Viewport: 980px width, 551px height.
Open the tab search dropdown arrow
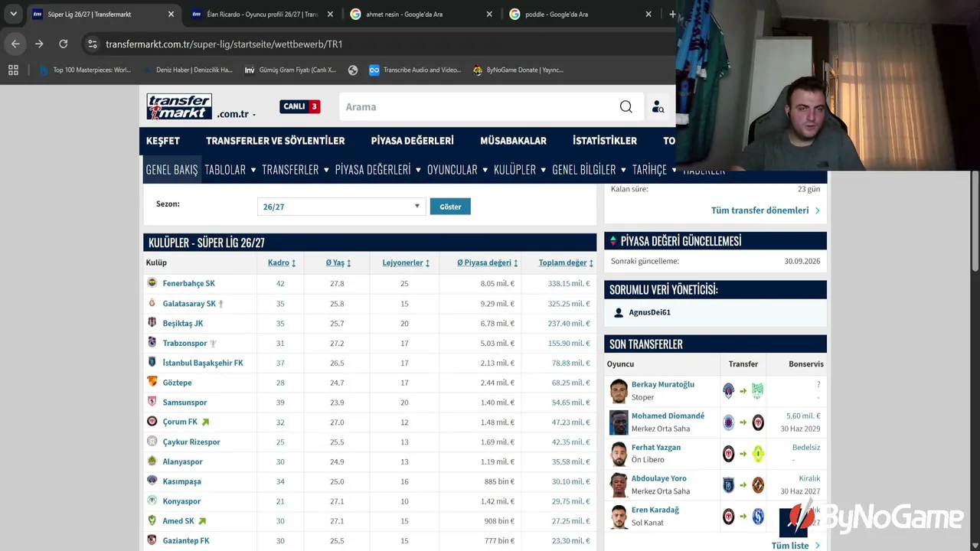[13, 14]
